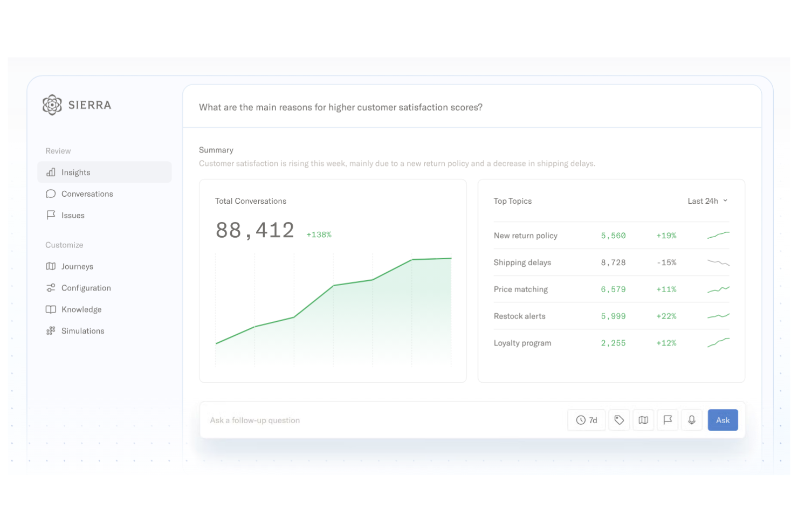The width and height of the screenshot is (798, 532).
Task: Focus the follow-up question input field
Action: coord(377,420)
